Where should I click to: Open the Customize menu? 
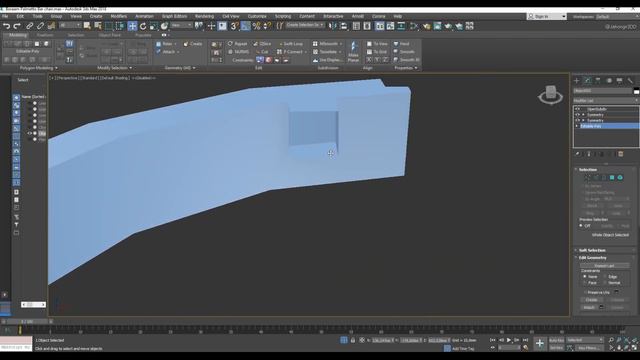(x=257, y=16)
